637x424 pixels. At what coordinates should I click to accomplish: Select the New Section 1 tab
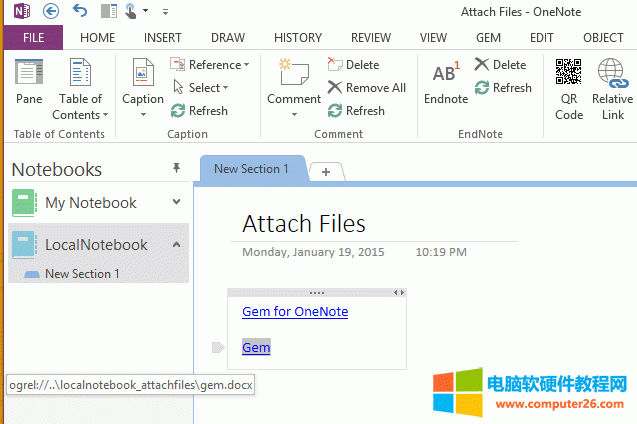pyautogui.click(x=251, y=169)
